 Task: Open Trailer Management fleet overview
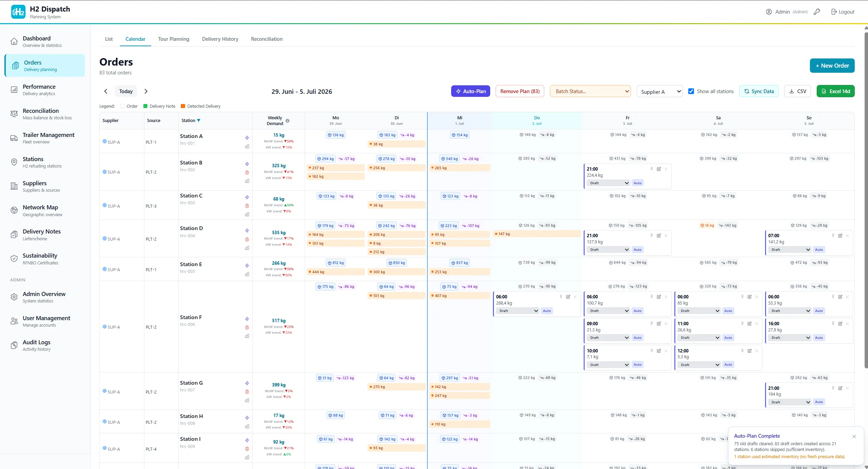tap(45, 138)
